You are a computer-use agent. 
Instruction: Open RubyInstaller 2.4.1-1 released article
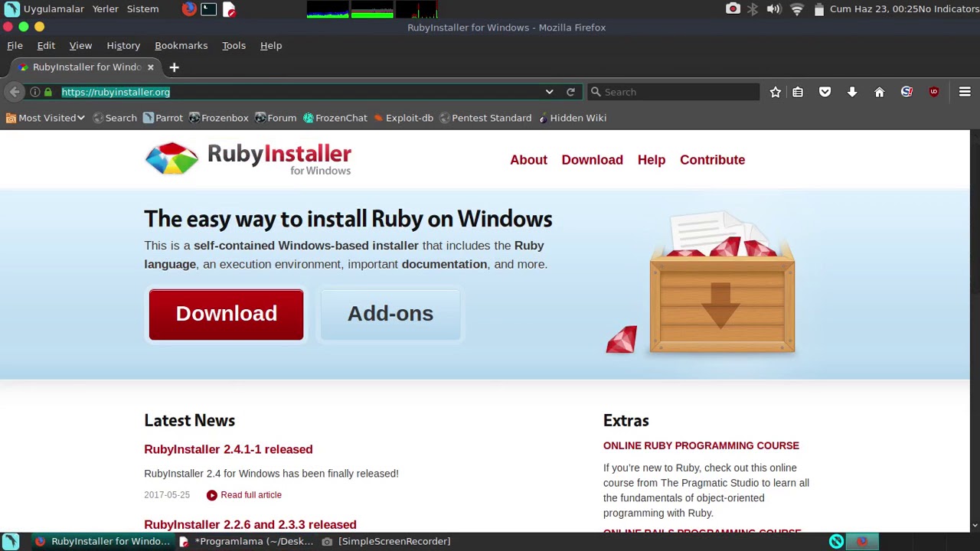(x=228, y=449)
